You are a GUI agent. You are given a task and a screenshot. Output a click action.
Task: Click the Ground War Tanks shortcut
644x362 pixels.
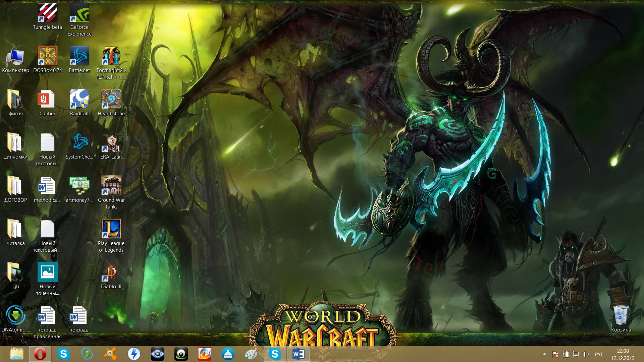(x=111, y=193)
